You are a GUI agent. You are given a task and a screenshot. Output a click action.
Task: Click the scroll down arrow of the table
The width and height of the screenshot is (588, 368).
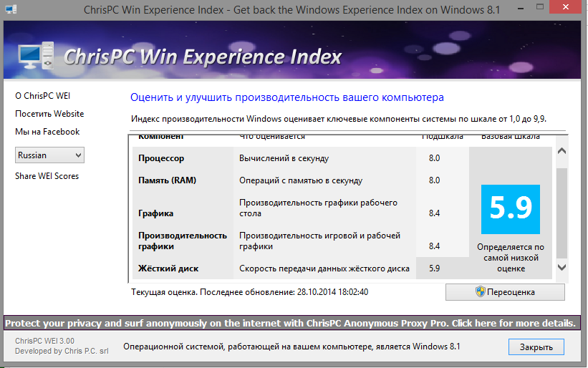562,267
